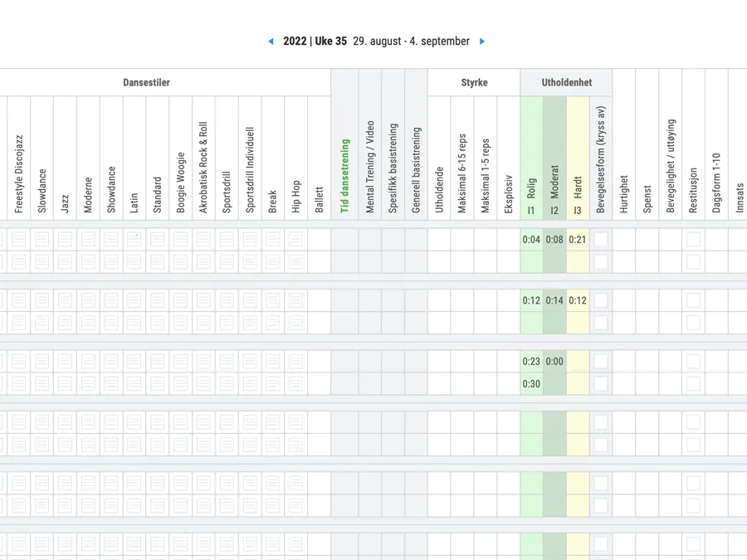Go to previous week using left arrow
Screen dimensions: 747x560
pyautogui.click(x=271, y=41)
